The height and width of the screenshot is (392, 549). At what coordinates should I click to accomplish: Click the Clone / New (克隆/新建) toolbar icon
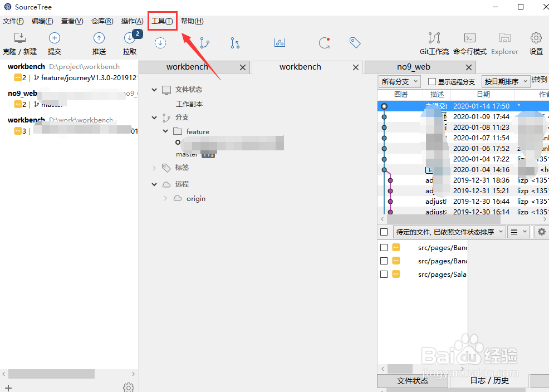pyautogui.click(x=20, y=38)
